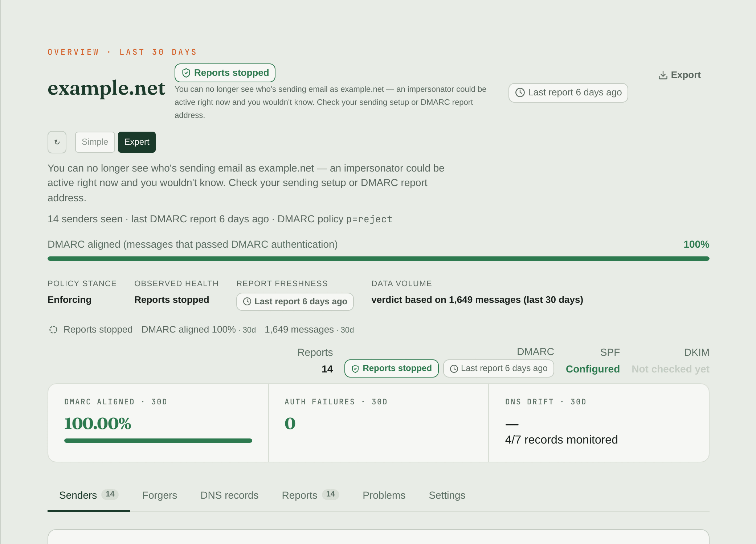The image size is (756, 544).
Task: Click the Last report pill under Report Freshness
Action: point(295,302)
